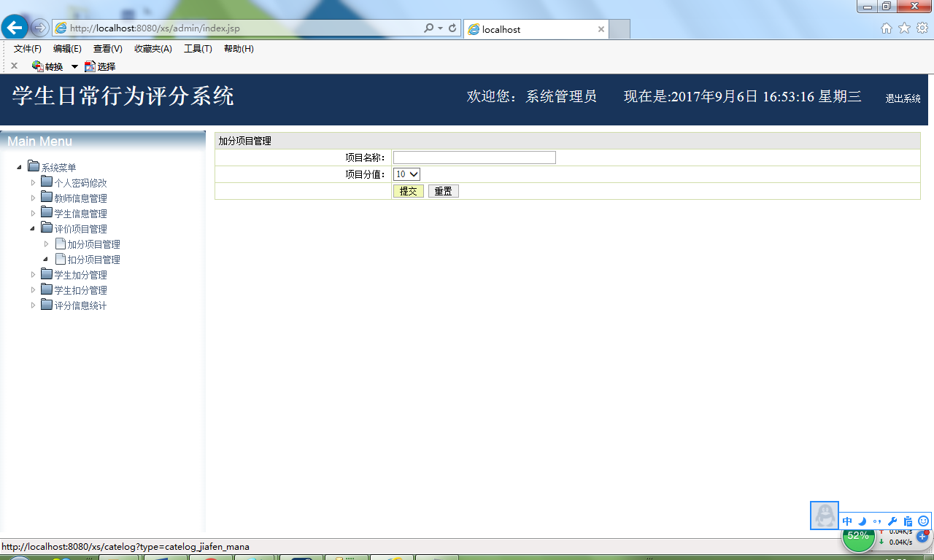
Task: Click the green 52% memory ball
Action: coord(858,538)
